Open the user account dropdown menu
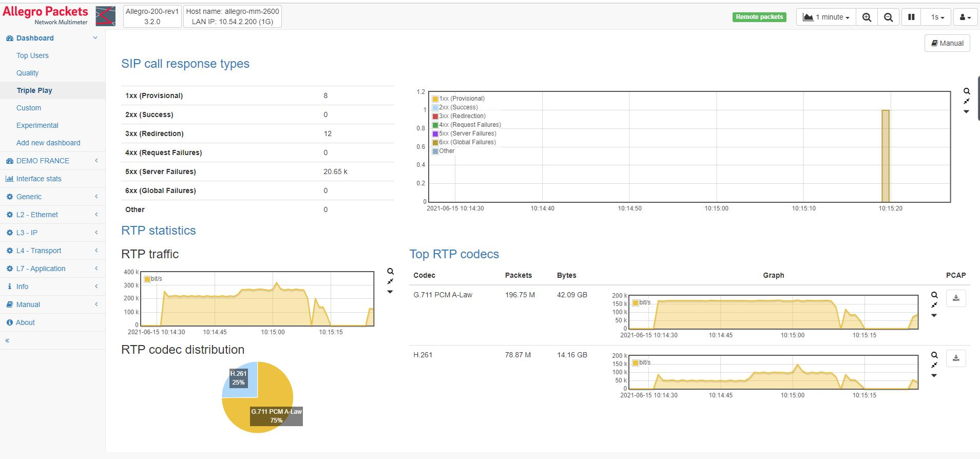Image resolution: width=980 pixels, height=459 pixels. point(965,17)
